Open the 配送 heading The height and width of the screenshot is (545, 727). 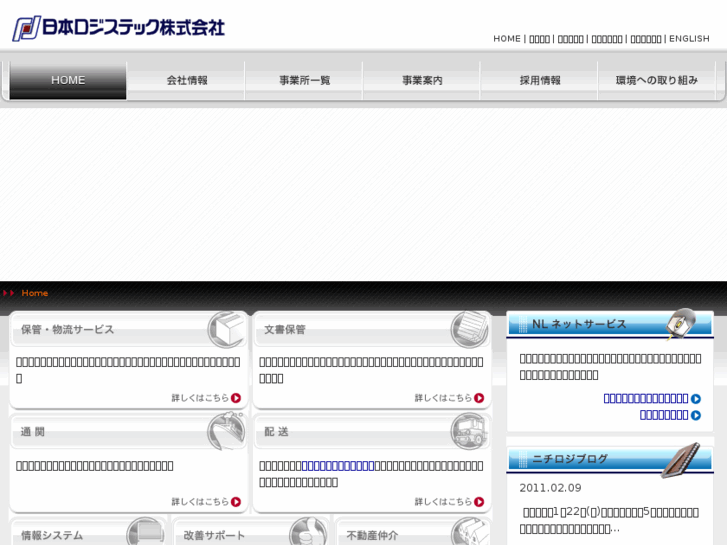pyautogui.click(x=276, y=432)
